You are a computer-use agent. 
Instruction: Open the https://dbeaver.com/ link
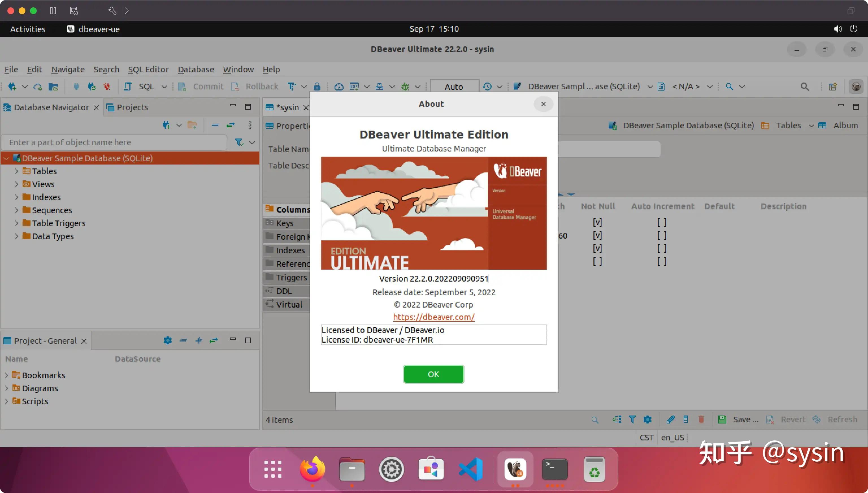coord(433,317)
